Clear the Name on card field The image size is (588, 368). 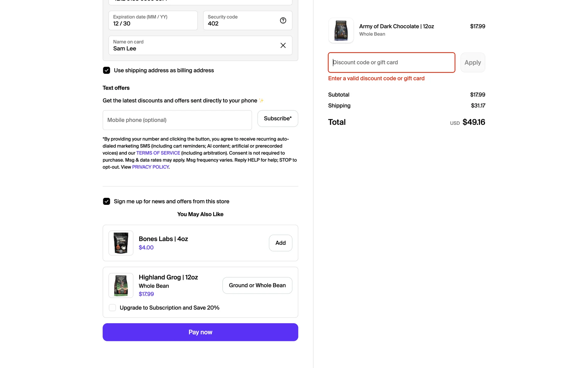click(283, 45)
